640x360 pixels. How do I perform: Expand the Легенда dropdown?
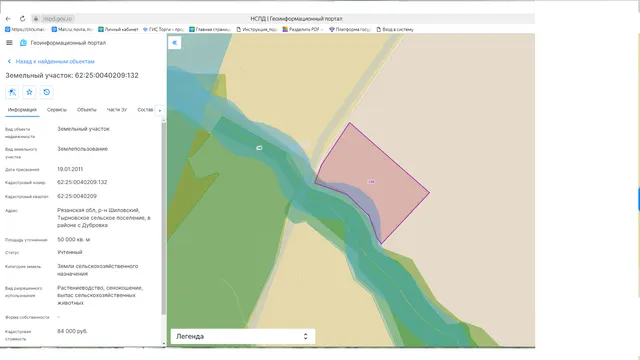(242, 336)
